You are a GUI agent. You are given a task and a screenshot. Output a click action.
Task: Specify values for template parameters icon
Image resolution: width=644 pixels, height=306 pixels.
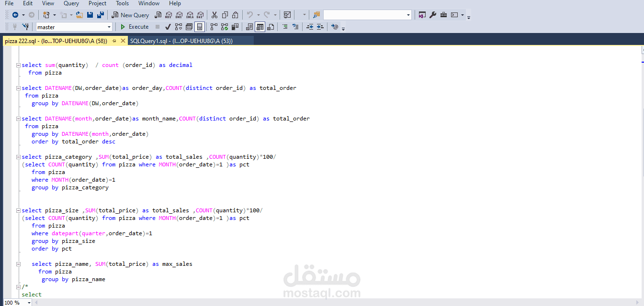(335, 27)
